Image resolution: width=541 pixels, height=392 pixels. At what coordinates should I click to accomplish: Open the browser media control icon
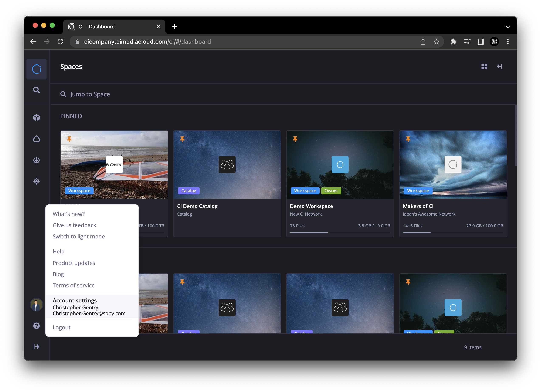point(467,42)
